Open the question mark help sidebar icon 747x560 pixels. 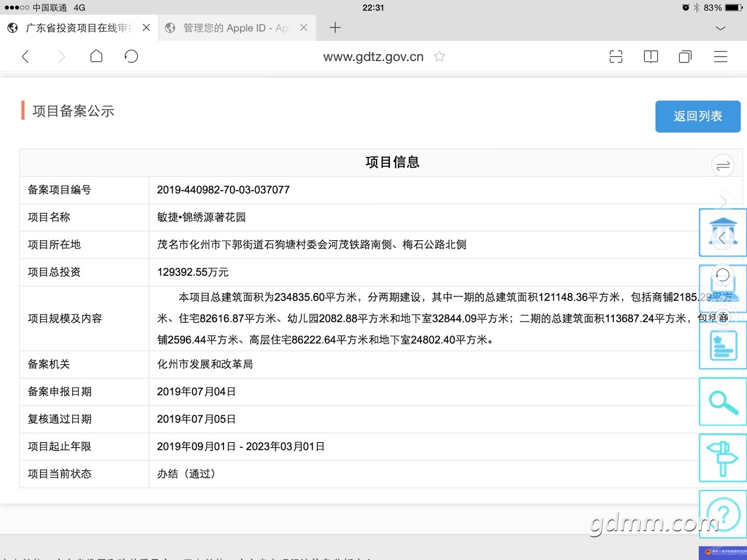[723, 513]
